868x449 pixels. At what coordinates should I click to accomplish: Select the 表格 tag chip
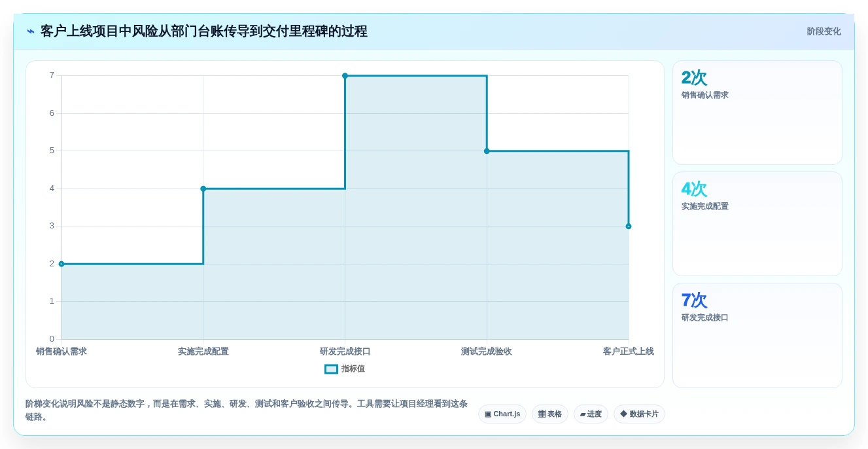[550, 414]
